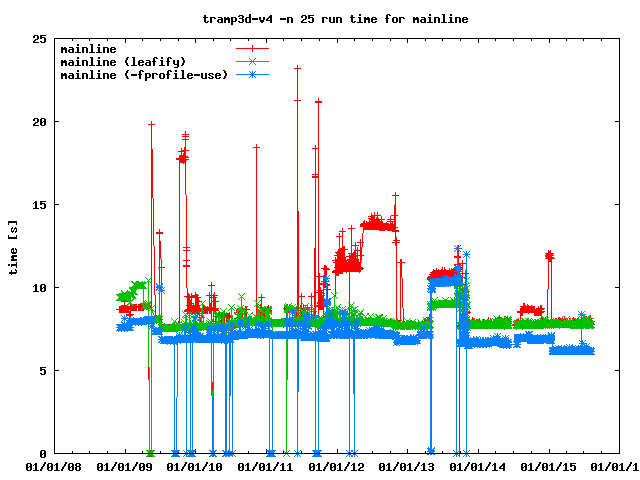Click the x-axis date label 01/01/14
Screen dimensions: 640x480
pos(479,466)
